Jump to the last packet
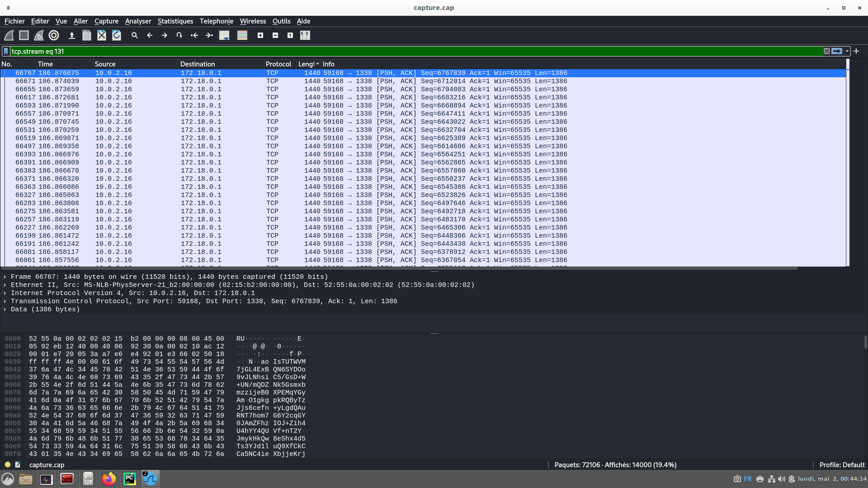The height and width of the screenshot is (488, 868). pyautogui.click(x=209, y=35)
